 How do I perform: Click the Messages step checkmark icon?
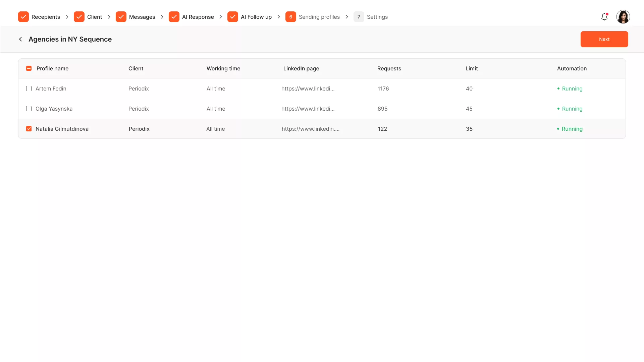(121, 17)
